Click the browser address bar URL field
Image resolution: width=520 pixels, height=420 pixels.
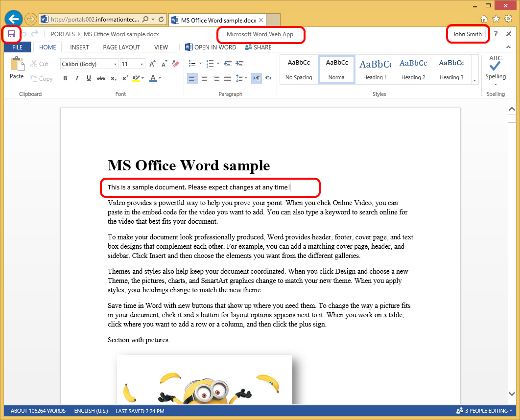pos(95,19)
